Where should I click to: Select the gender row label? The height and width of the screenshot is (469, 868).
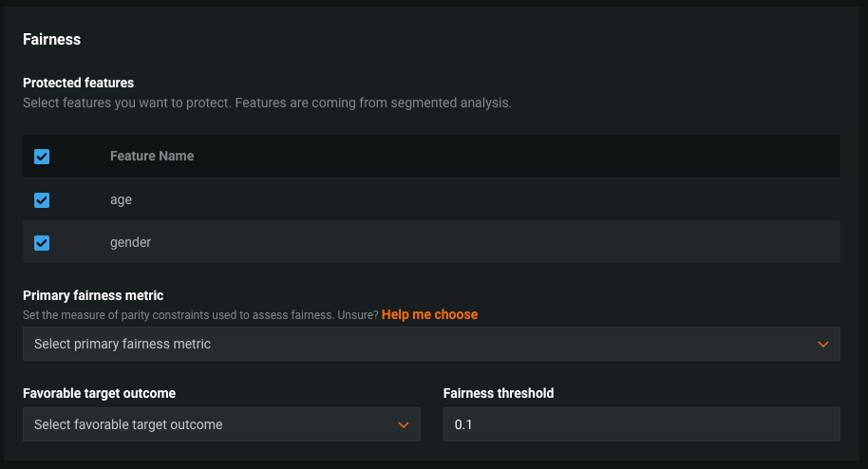pyautogui.click(x=130, y=242)
